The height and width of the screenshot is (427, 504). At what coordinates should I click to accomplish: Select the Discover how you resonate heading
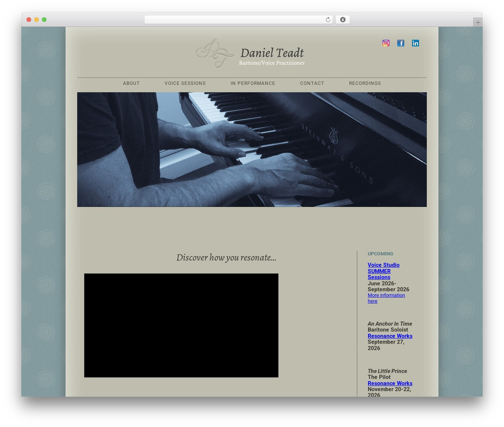coord(226,258)
